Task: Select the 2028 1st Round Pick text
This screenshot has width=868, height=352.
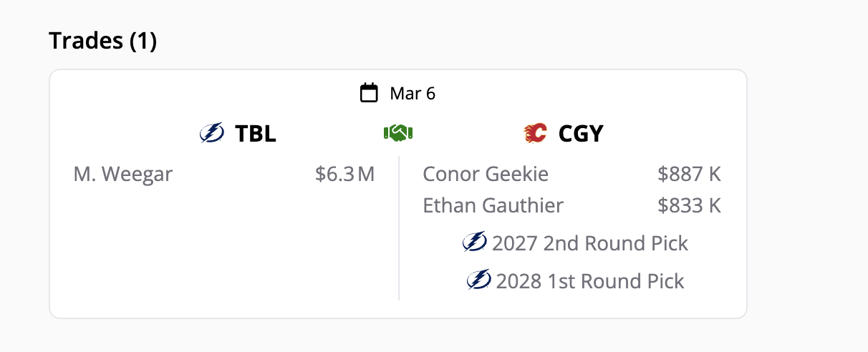Action: click(x=589, y=281)
